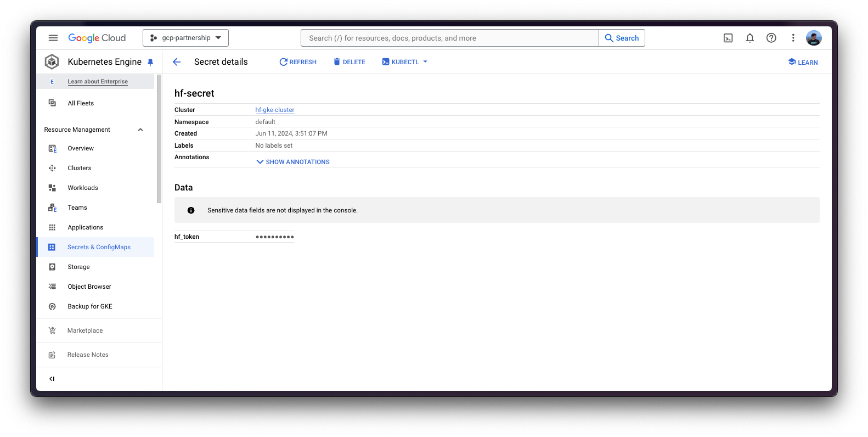Click the Workloads sidebar icon
The width and height of the screenshot is (868, 437).
click(52, 188)
